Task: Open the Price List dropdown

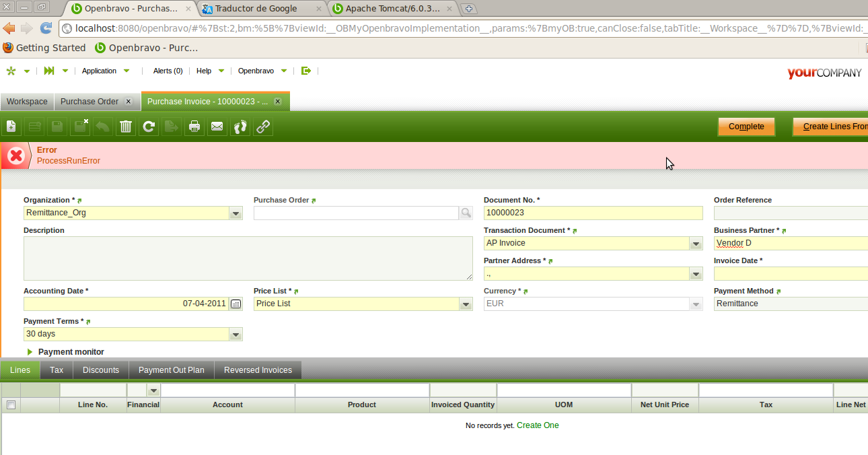Action: click(x=466, y=304)
